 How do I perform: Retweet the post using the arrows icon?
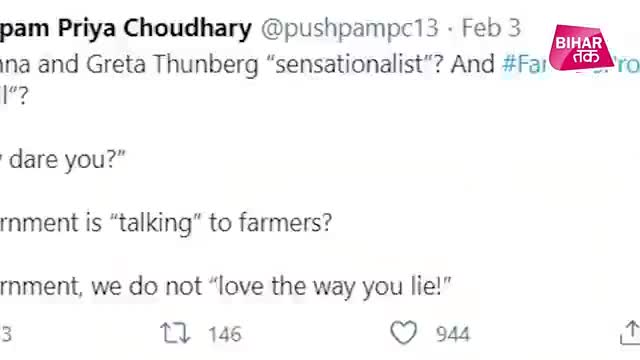coord(175,333)
